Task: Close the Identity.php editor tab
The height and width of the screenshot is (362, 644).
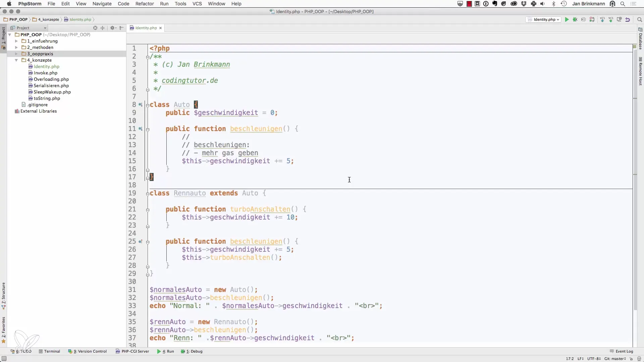Action: click(160, 28)
